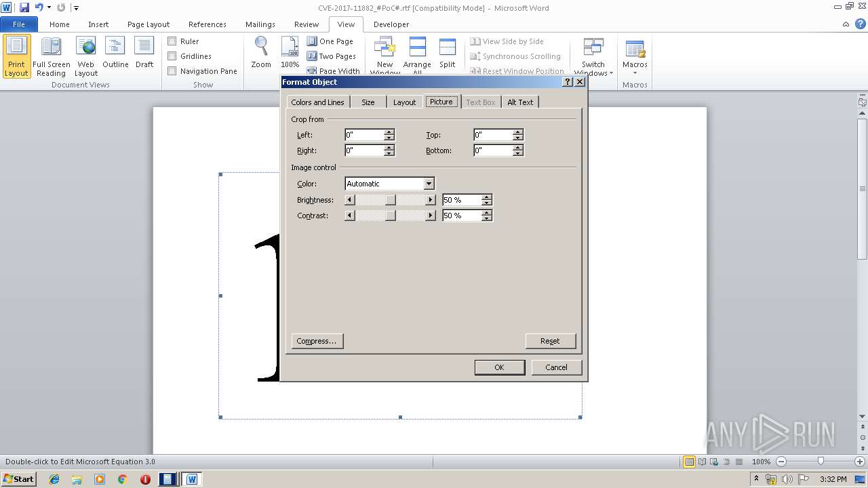Click Print Layout status bar view icon

[x=689, y=462]
